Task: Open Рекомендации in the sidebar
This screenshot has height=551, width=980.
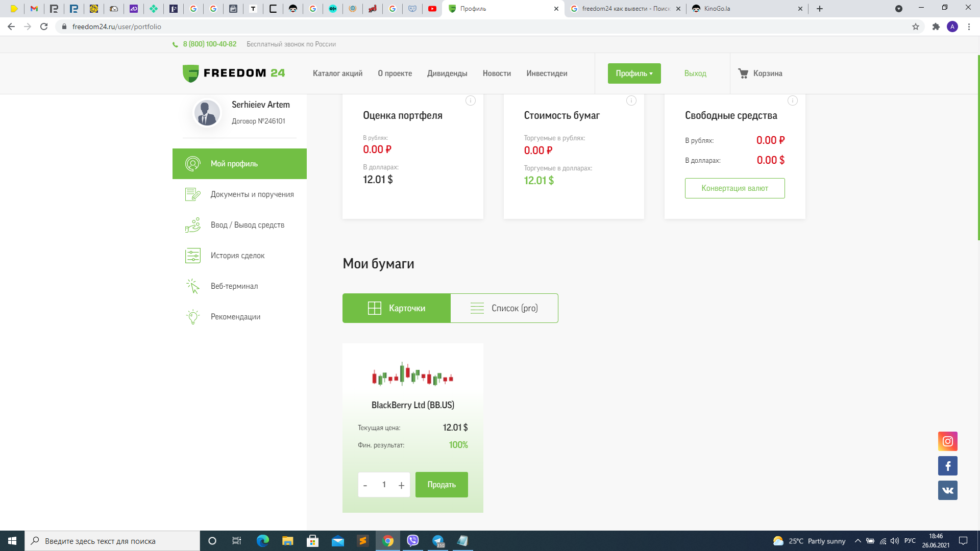Action: tap(239, 317)
